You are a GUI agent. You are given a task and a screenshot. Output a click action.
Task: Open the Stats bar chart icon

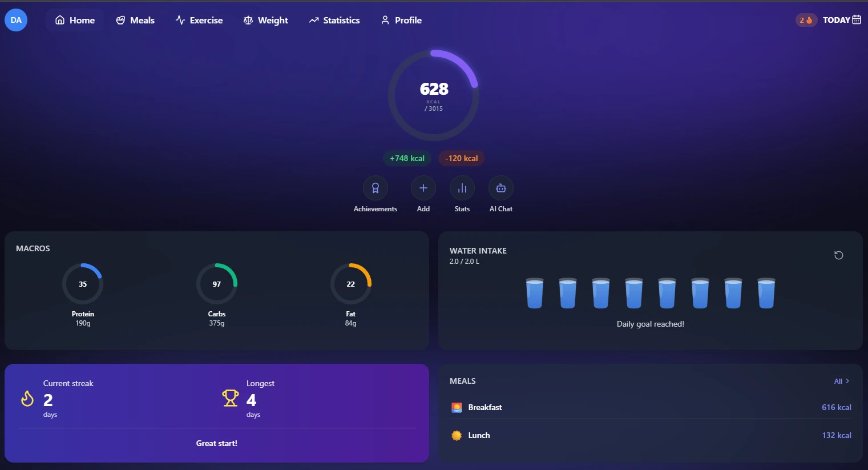[x=462, y=188]
